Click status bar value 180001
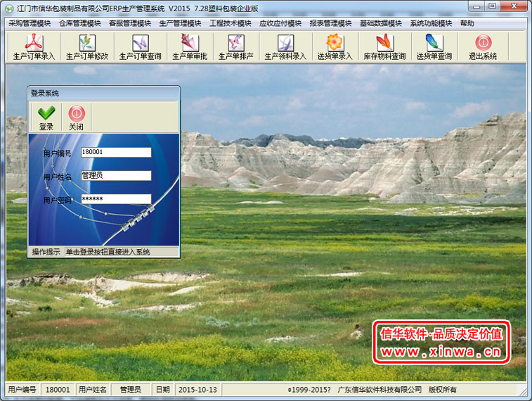Screen dimensions: 532x401 pos(58,390)
